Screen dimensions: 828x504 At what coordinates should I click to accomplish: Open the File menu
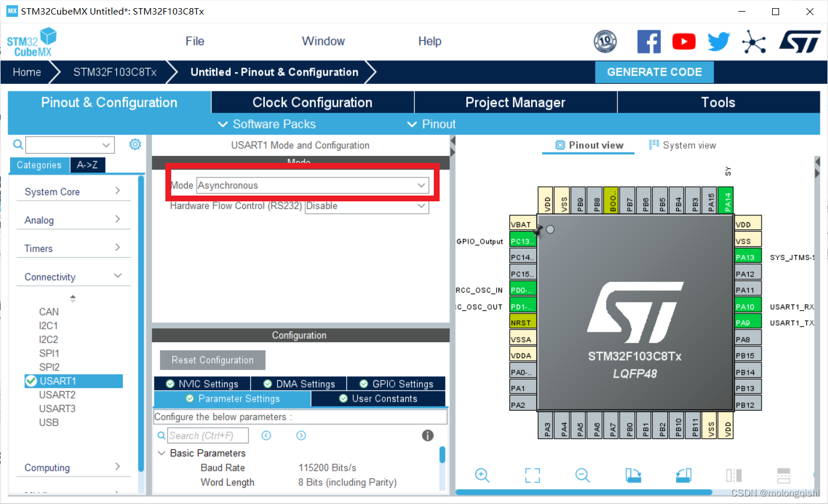(194, 41)
